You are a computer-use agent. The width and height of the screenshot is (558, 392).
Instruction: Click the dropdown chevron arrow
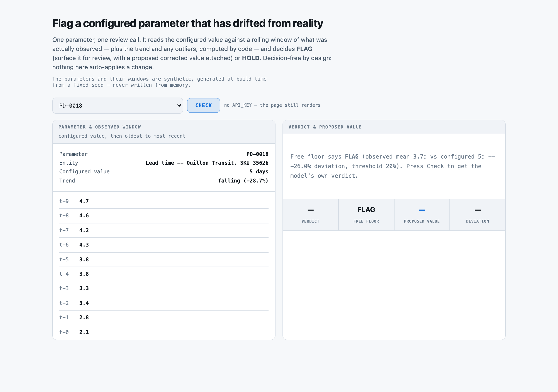179,106
